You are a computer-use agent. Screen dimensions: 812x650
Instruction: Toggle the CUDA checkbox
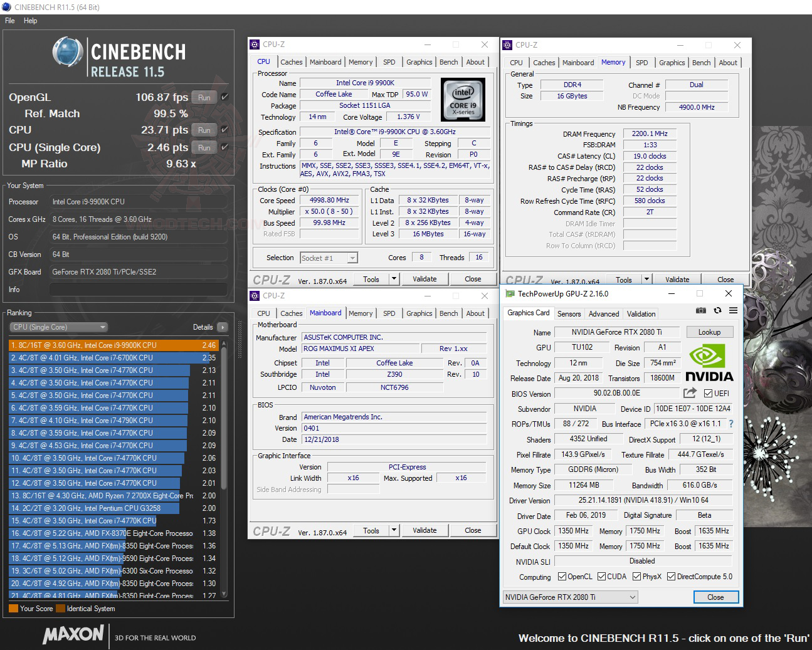601,577
